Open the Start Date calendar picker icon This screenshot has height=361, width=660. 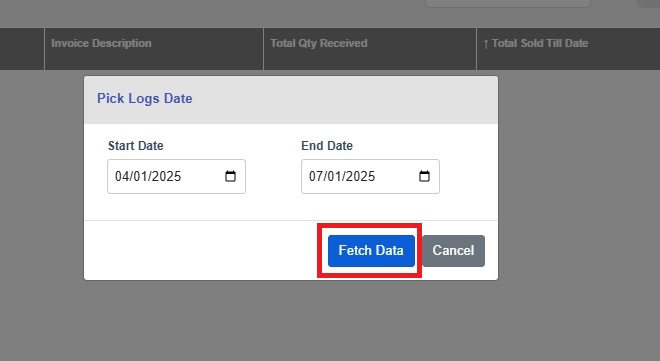tap(230, 176)
